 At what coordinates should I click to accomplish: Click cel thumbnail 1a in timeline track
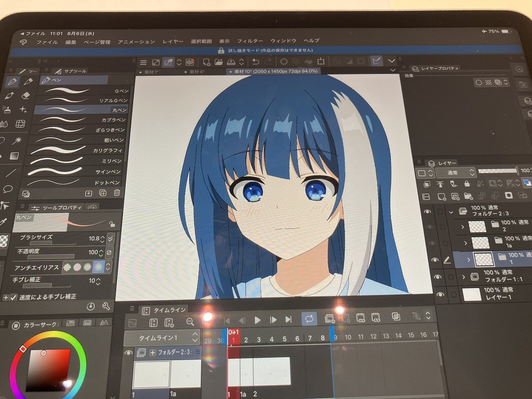185,374
